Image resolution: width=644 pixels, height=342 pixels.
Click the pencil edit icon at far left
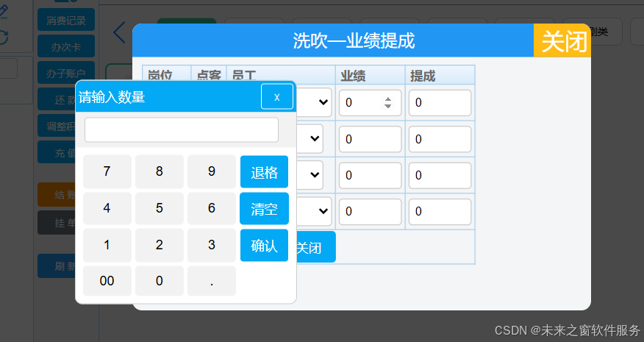pyautogui.click(x=4, y=11)
